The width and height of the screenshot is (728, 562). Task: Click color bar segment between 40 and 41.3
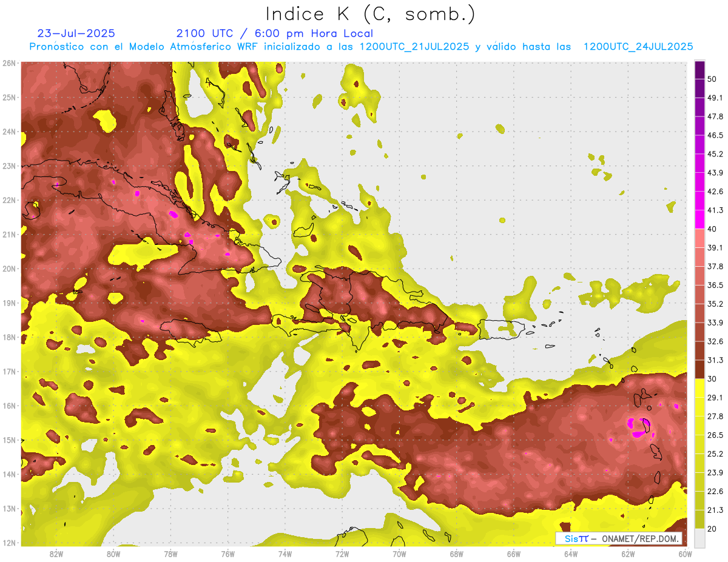click(x=700, y=219)
